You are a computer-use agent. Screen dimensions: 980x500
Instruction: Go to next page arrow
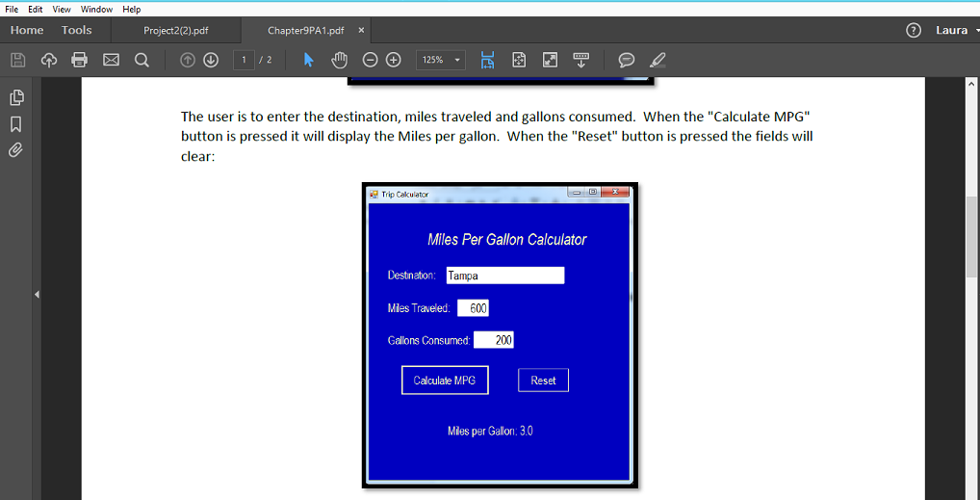click(x=211, y=60)
